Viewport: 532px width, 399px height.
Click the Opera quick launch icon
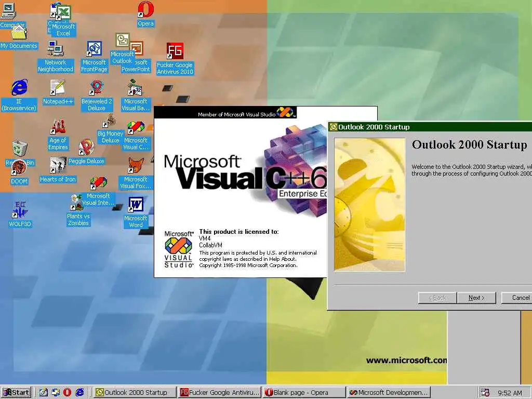click(x=67, y=392)
